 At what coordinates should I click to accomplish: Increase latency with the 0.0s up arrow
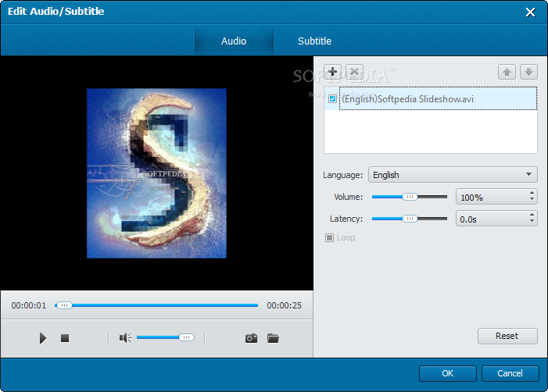532,214
